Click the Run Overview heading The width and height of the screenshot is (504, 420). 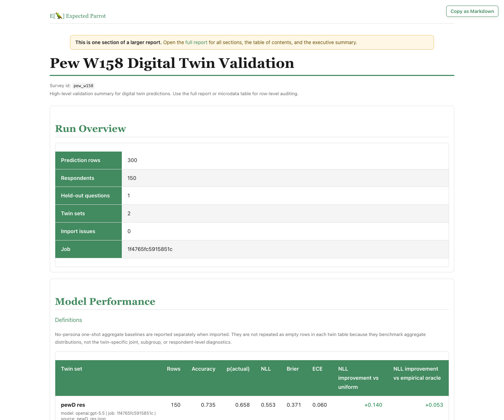[90, 128]
